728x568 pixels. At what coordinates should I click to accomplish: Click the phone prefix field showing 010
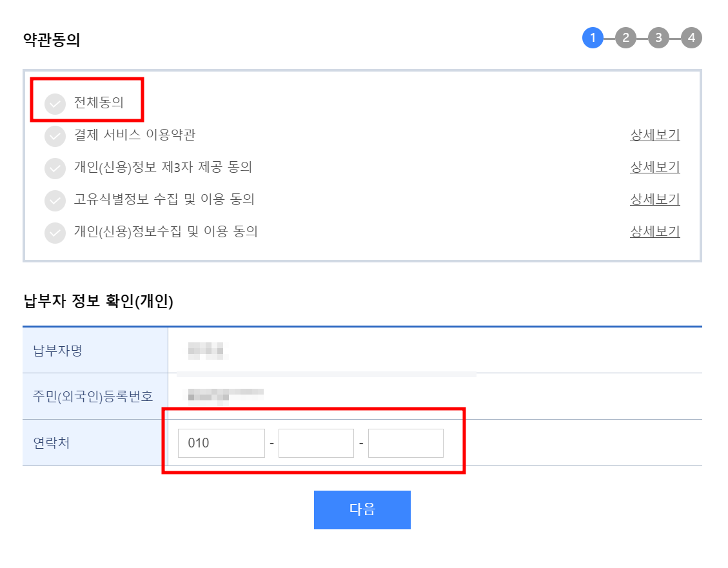click(x=221, y=443)
